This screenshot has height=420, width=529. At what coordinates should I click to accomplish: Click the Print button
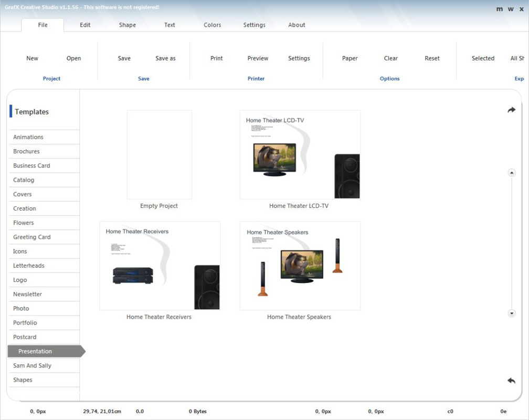click(217, 58)
